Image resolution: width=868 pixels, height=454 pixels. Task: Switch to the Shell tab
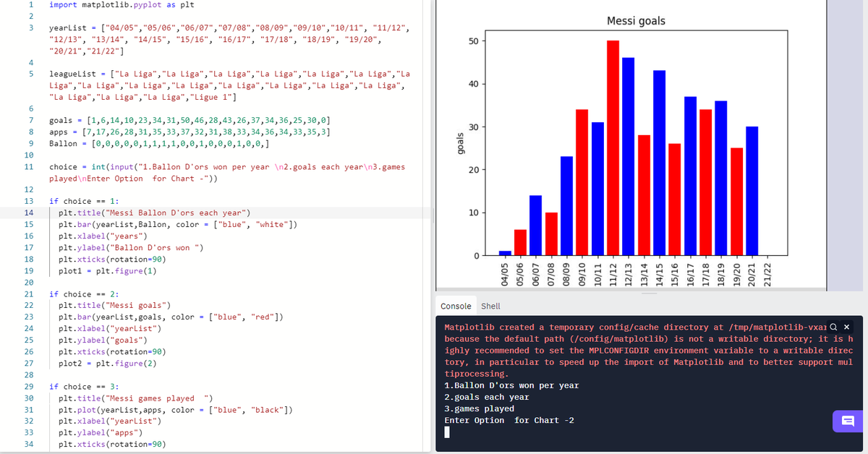click(490, 307)
